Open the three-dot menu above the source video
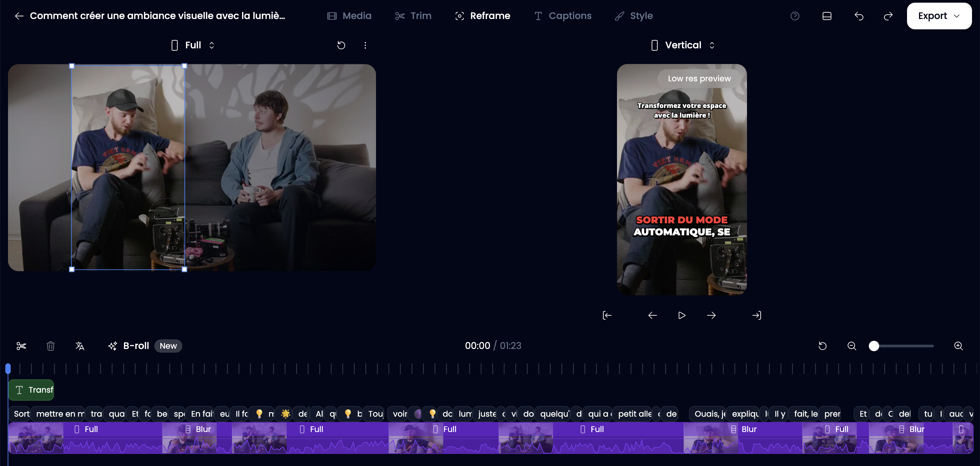The image size is (980, 466). (365, 45)
